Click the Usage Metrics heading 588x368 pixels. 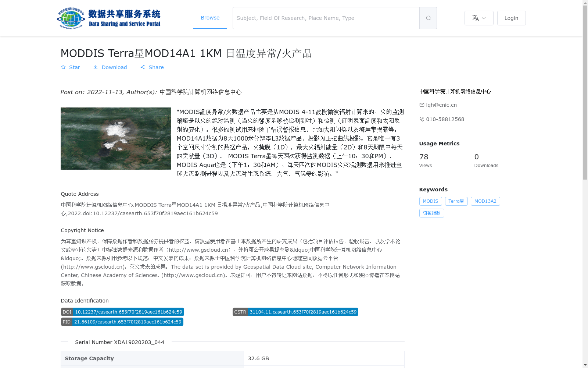click(x=439, y=144)
